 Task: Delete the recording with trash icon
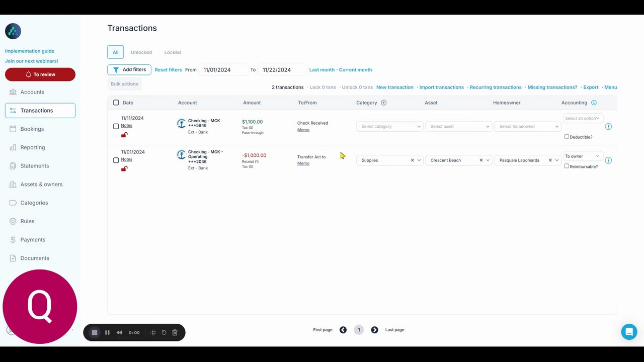175,332
